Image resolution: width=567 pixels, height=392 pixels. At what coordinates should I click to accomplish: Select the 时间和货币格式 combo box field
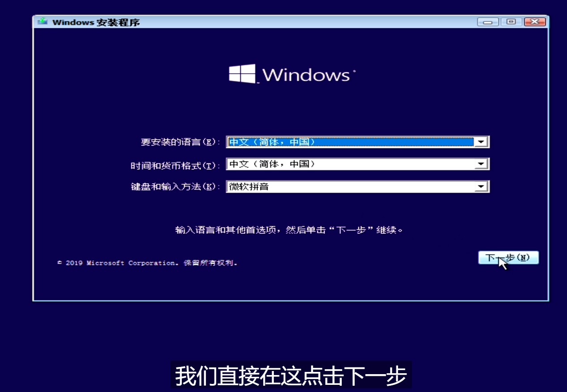[x=358, y=164]
